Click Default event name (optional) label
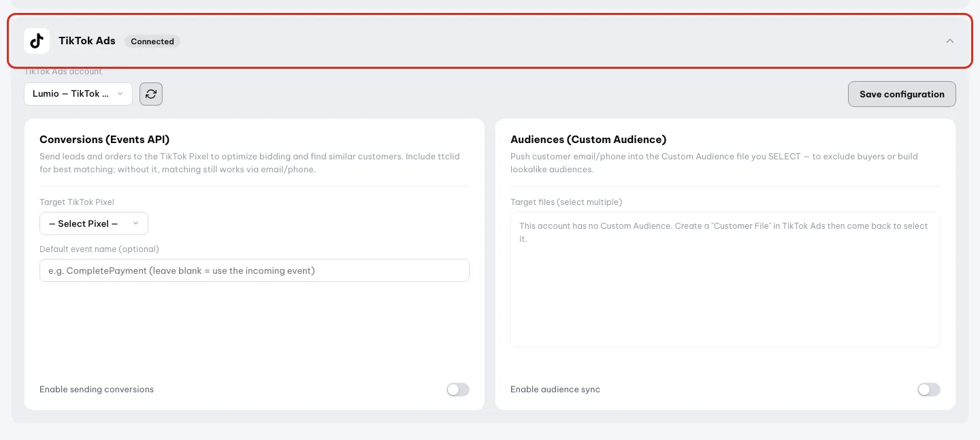The image size is (980, 440). [x=99, y=249]
